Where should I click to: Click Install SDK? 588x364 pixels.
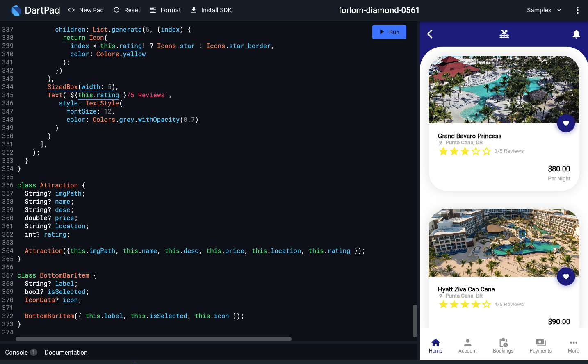click(211, 10)
